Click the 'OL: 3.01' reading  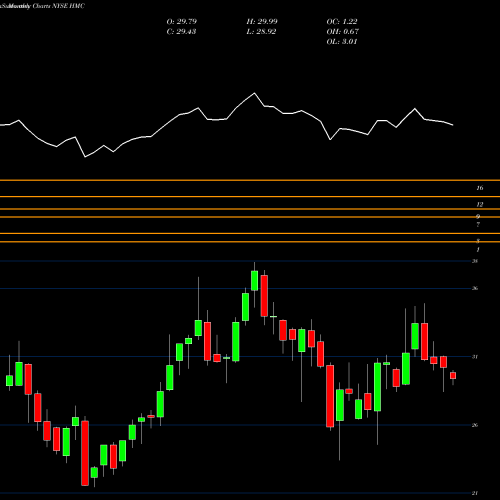(342, 42)
